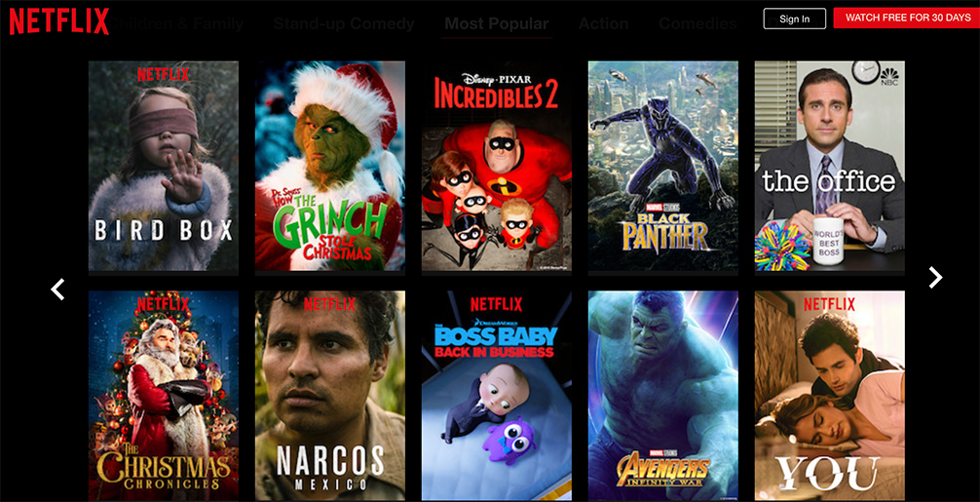Viewport: 980px width, 502px height.
Task: Choose Boss Baby Back in Business
Action: pos(496,396)
